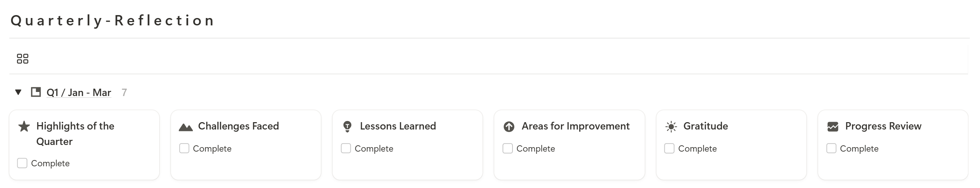Screen dimensions: 980x188
Task: Tick the Complete checkbox for Challenges Faced
Action: click(x=184, y=148)
